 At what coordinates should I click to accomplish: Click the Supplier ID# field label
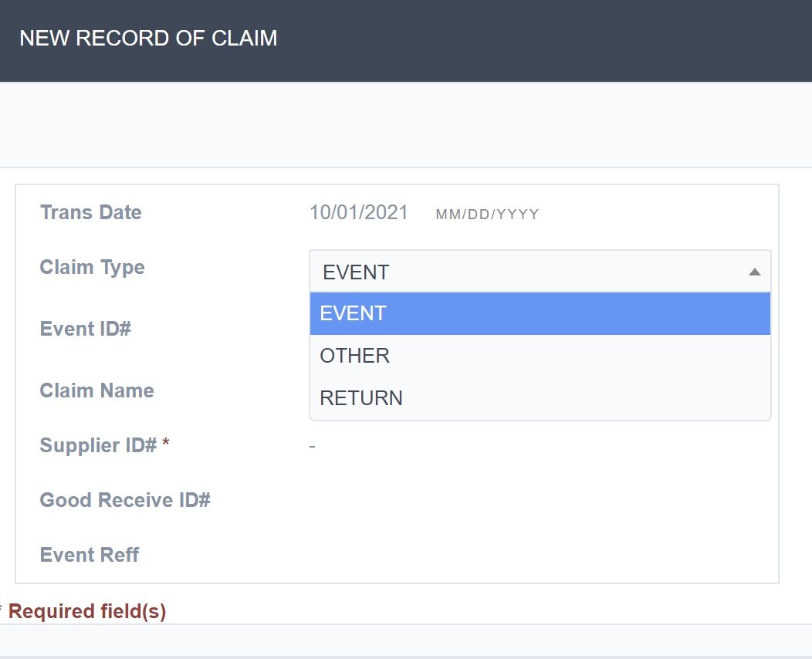click(99, 445)
